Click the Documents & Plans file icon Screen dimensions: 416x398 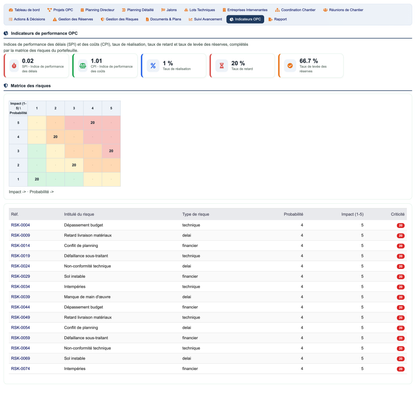(147, 19)
